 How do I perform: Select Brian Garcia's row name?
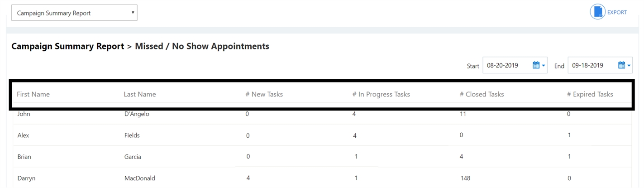(x=24, y=157)
